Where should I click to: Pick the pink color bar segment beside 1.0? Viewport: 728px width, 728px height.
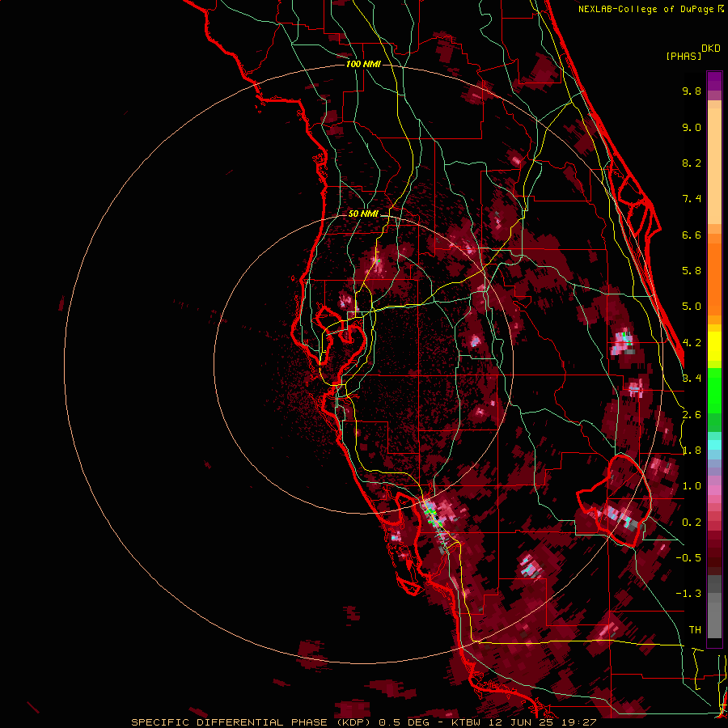(x=714, y=489)
